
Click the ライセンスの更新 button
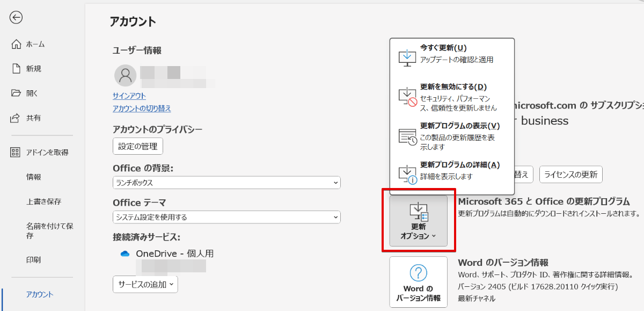pyautogui.click(x=570, y=174)
